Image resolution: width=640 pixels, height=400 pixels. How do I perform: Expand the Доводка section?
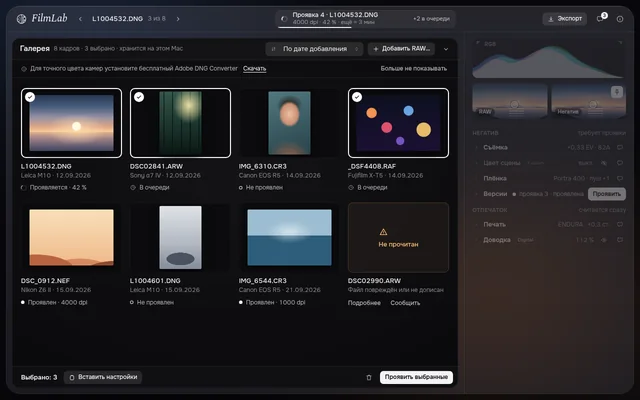[x=476, y=240]
